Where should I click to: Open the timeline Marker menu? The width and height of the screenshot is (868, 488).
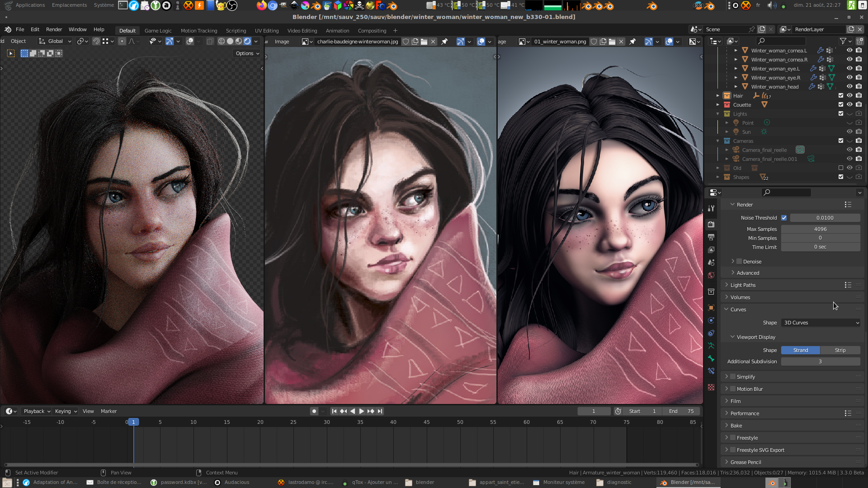pyautogui.click(x=108, y=411)
